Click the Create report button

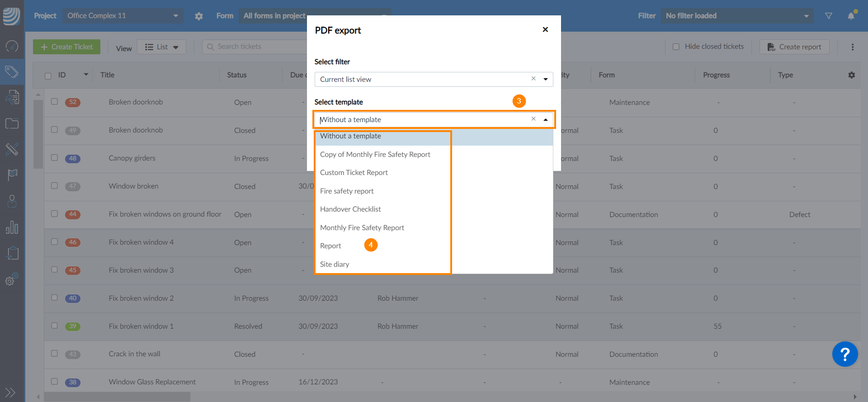pos(794,47)
